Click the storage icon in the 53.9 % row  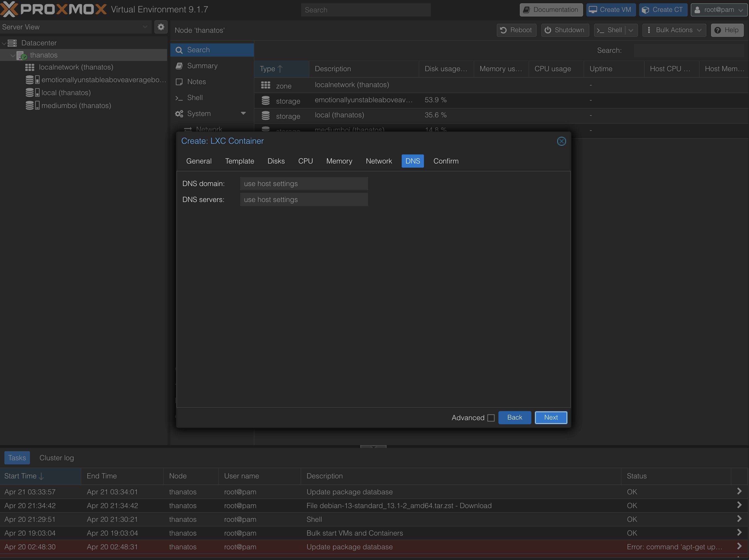(266, 100)
